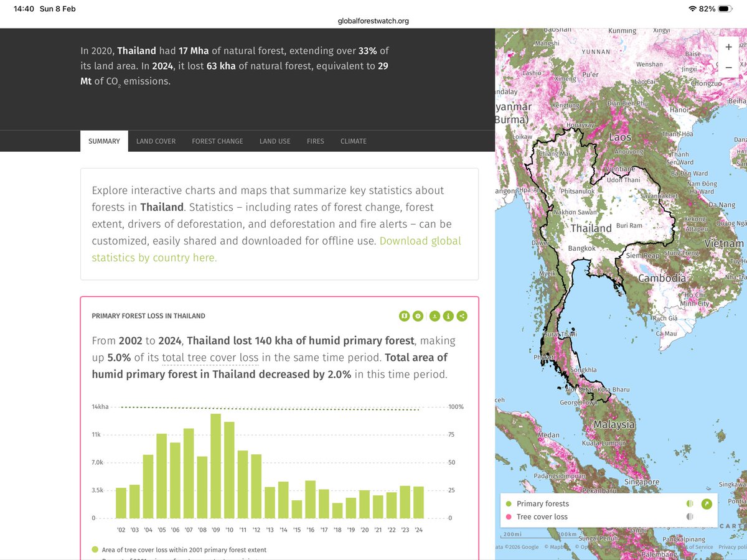Click 'PRIMARY FOREST LOSS IN THAILAND' widget title
The image size is (747, 560).
click(148, 316)
